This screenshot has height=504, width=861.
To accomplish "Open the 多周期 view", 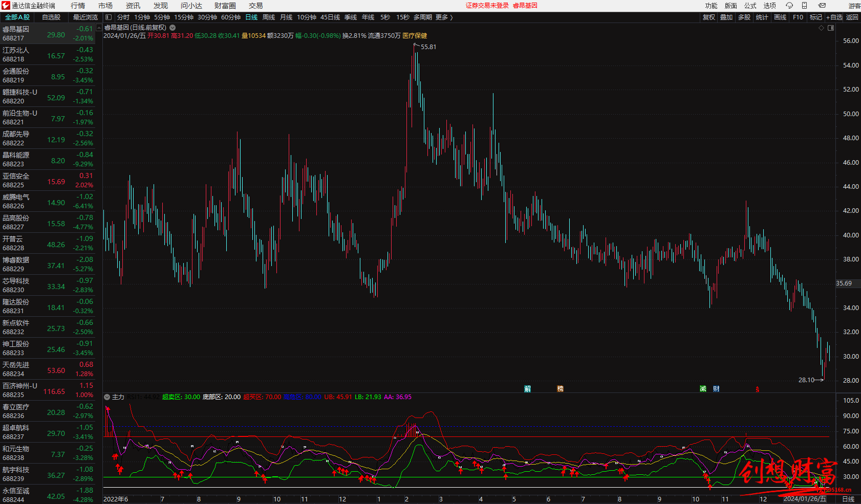I will click(x=423, y=17).
